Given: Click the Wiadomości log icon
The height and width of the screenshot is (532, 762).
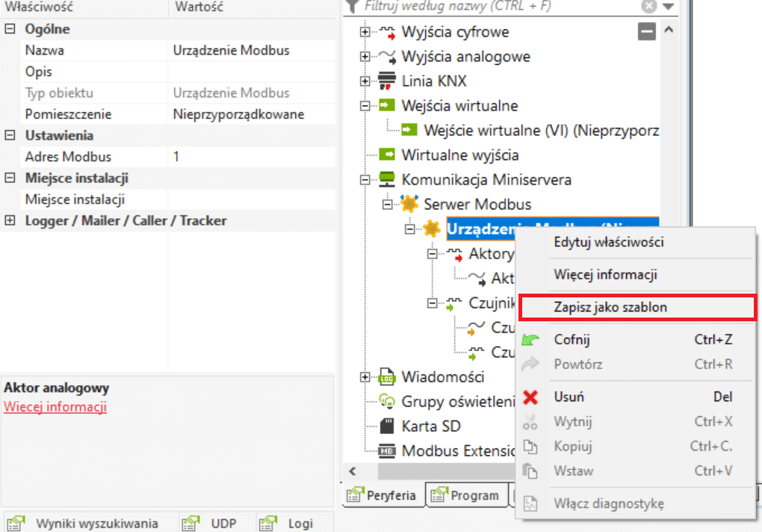Looking at the screenshot, I should pyautogui.click(x=387, y=377).
